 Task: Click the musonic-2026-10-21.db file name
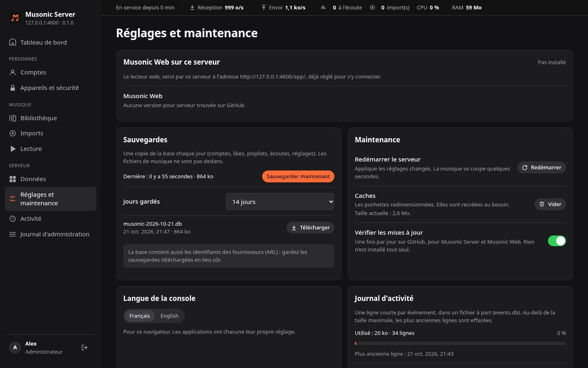(153, 224)
